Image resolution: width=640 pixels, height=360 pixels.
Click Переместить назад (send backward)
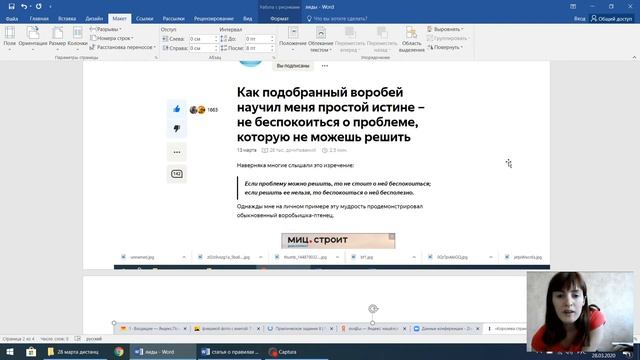[382, 39]
